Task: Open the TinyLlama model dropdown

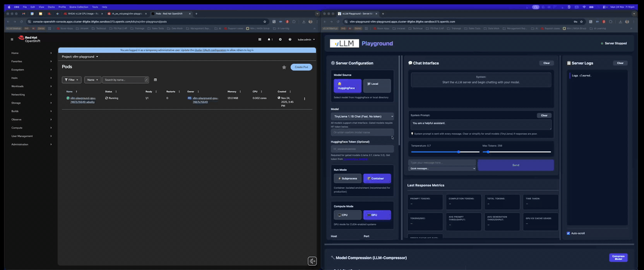Action: coord(362,116)
